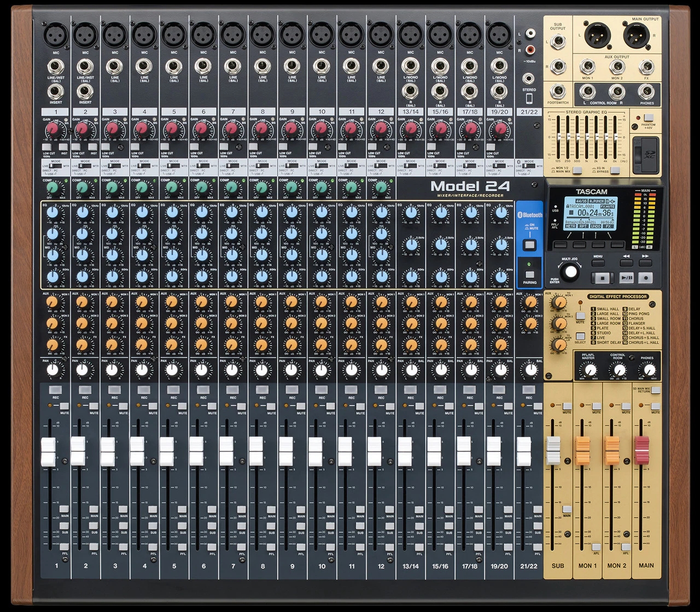Click '10 PING PONG' in the effect list
This screenshot has width=700, height=612.
[x=636, y=314]
